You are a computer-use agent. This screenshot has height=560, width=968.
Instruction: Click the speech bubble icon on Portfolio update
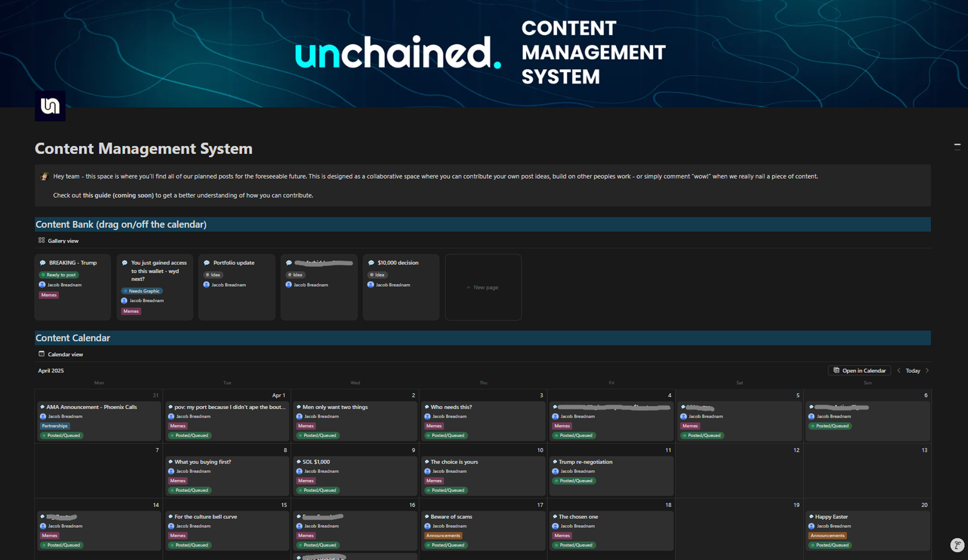pos(207,263)
